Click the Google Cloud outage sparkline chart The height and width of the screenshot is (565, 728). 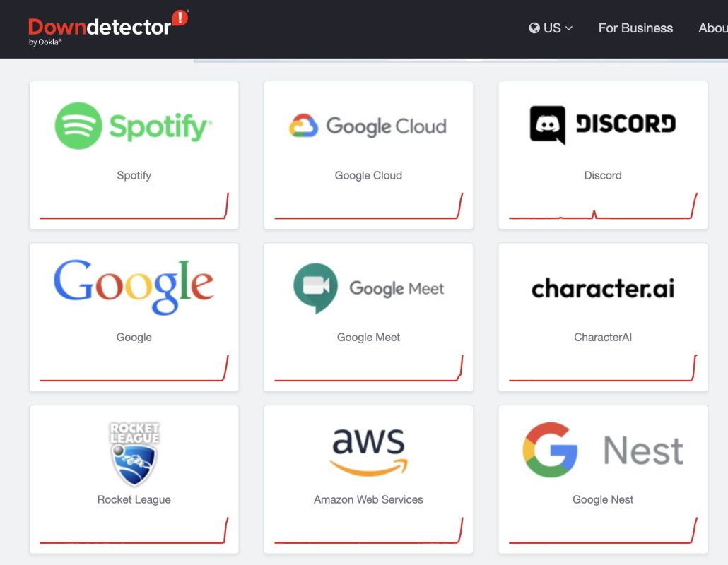coord(369,206)
